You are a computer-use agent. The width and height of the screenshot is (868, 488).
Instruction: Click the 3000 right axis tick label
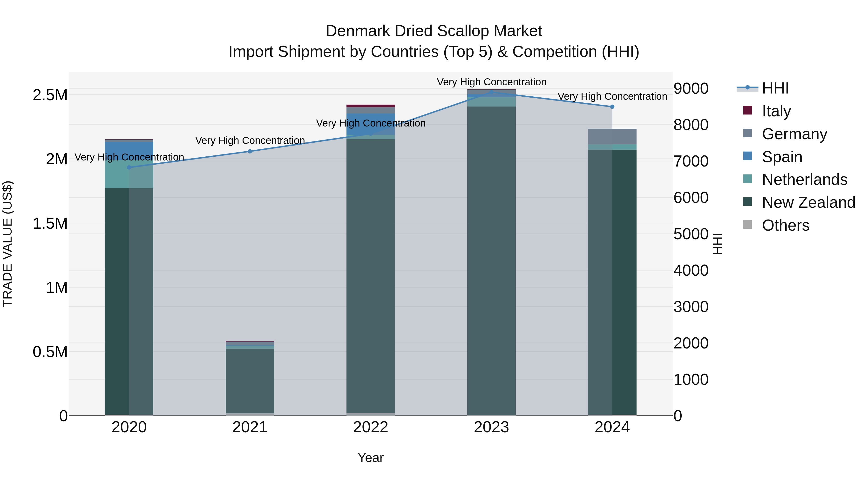[x=691, y=307]
